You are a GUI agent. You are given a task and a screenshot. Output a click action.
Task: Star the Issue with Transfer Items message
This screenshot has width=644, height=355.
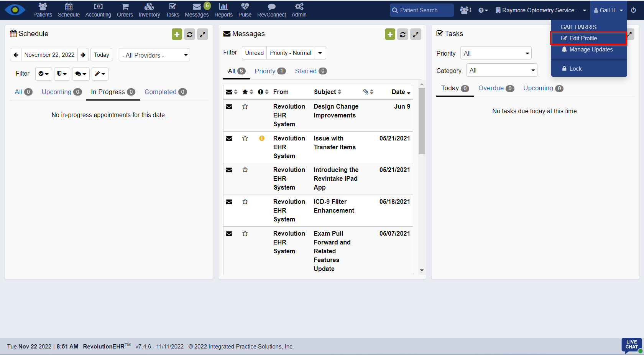coord(245,138)
